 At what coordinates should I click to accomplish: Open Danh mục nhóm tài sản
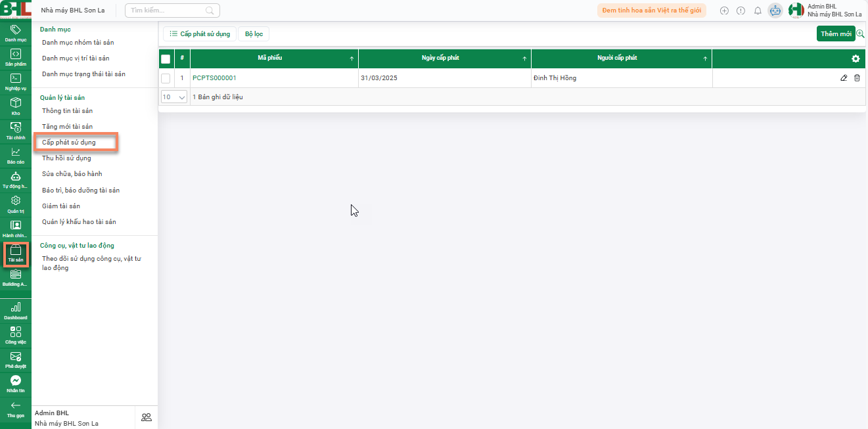pyautogui.click(x=78, y=43)
